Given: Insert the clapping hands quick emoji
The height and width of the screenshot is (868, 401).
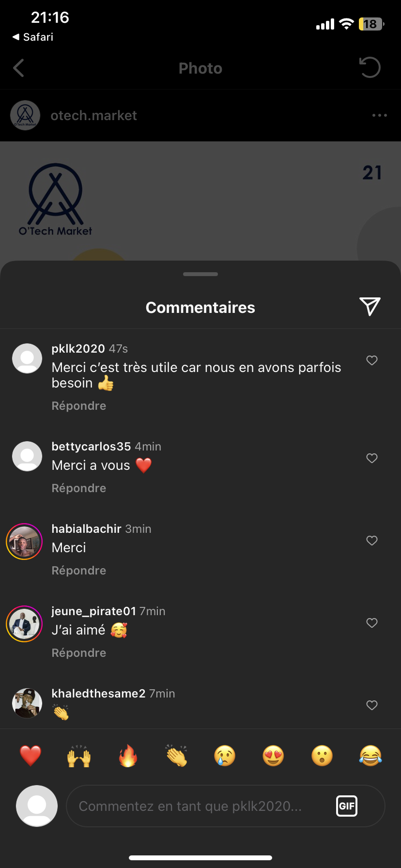Looking at the screenshot, I should (176, 756).
